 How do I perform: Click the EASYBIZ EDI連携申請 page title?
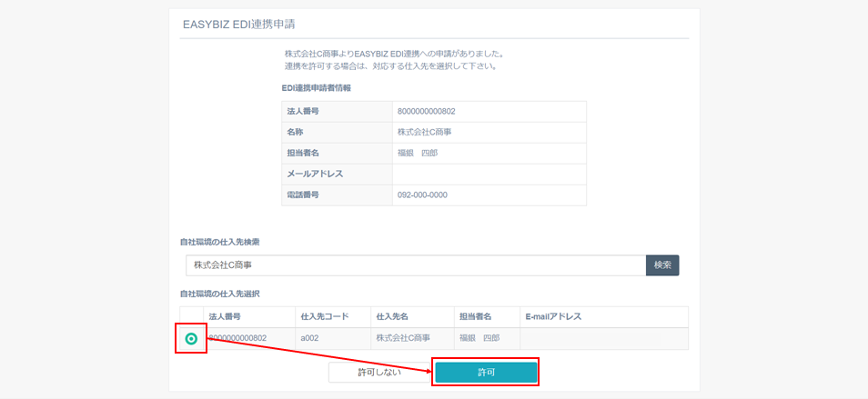pyautogui.click(x=238, y=23)
